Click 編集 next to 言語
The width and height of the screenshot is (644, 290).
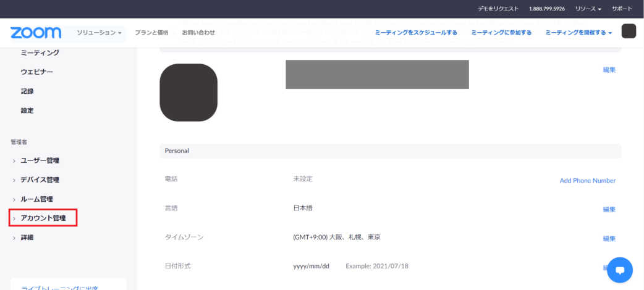pyautogui.click(x=609, y=209)
